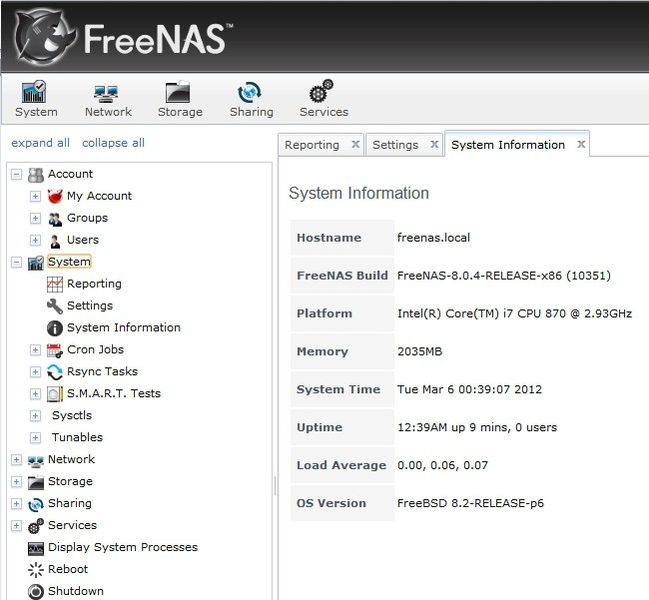Image resolution: width=649 pixels, height=600 pixels.
Task: Click the load average value 0.00, 0.06, 0.07
Action: pyautogui.click(x=442, y=466)
